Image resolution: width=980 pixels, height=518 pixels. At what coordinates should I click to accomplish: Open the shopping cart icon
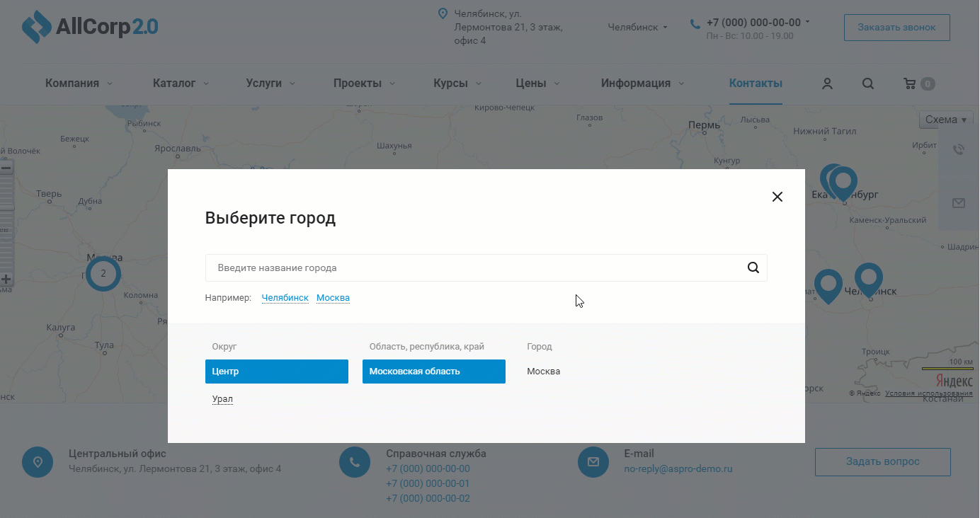pos(910,84)
